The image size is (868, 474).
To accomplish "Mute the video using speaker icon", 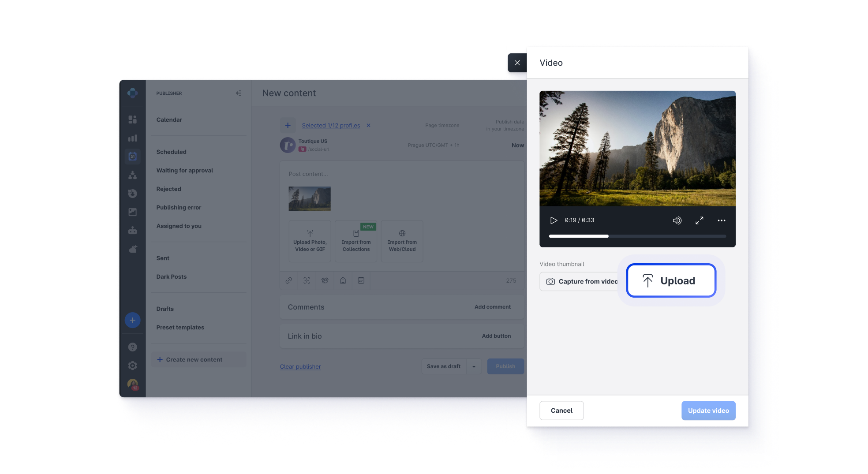I will 677,220.
